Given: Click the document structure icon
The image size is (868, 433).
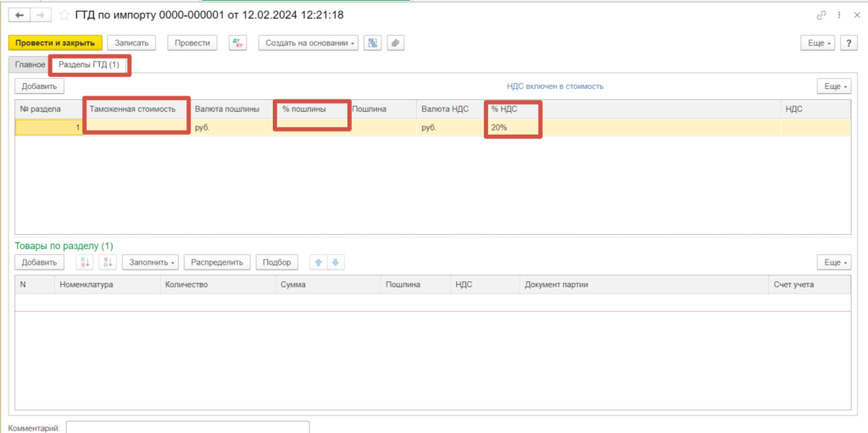Looking at the screenshot, I should [x=373, y=43].
